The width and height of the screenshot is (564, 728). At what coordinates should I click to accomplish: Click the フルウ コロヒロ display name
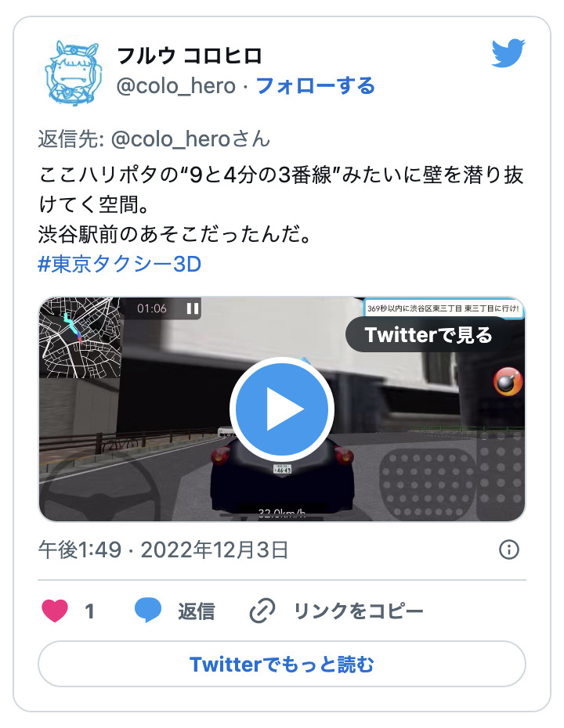pyautogui.click(x=190, y=56)
